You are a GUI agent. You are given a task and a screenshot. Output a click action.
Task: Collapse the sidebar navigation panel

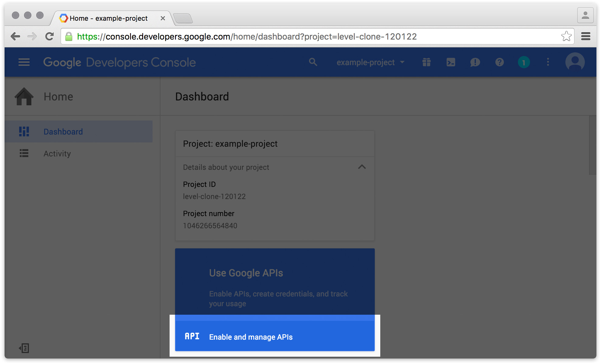click(x=24, y=348)
